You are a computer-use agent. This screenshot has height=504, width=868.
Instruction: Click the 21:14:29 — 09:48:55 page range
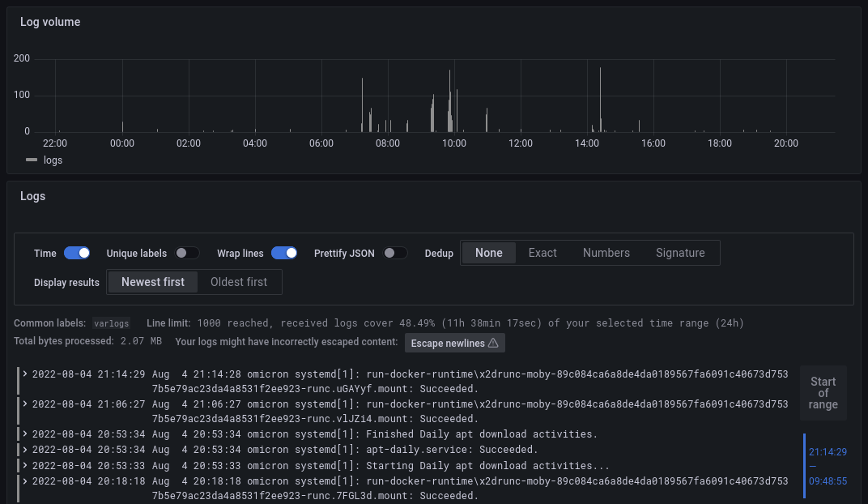click(x=827, y=466)
